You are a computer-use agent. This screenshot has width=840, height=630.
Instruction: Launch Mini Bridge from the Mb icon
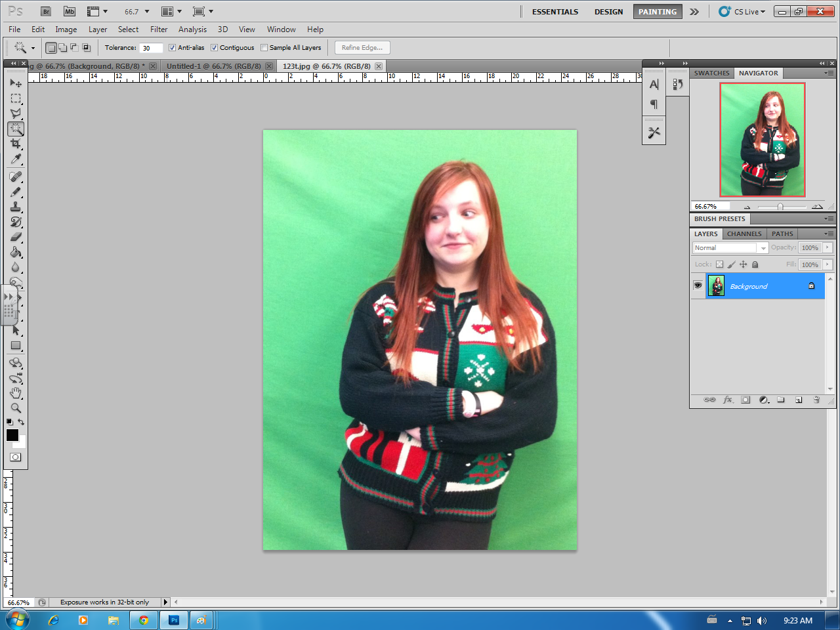pos(69,11)
